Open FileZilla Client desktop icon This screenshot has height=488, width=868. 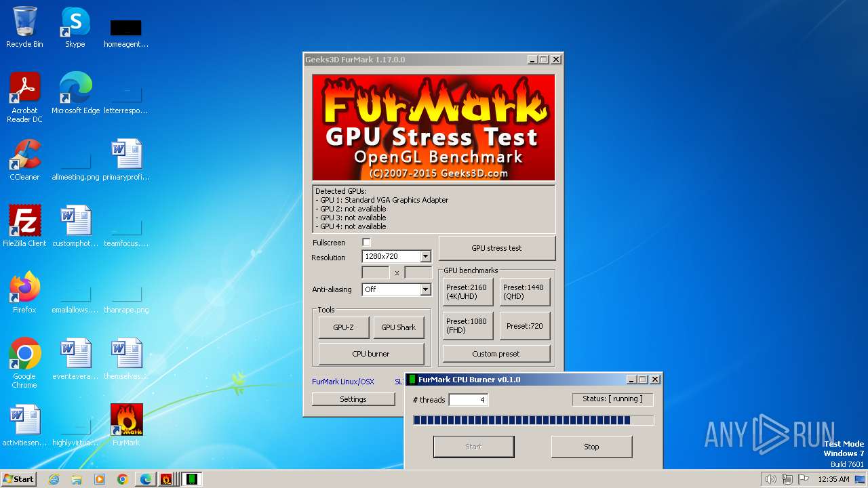click(24, 226)
